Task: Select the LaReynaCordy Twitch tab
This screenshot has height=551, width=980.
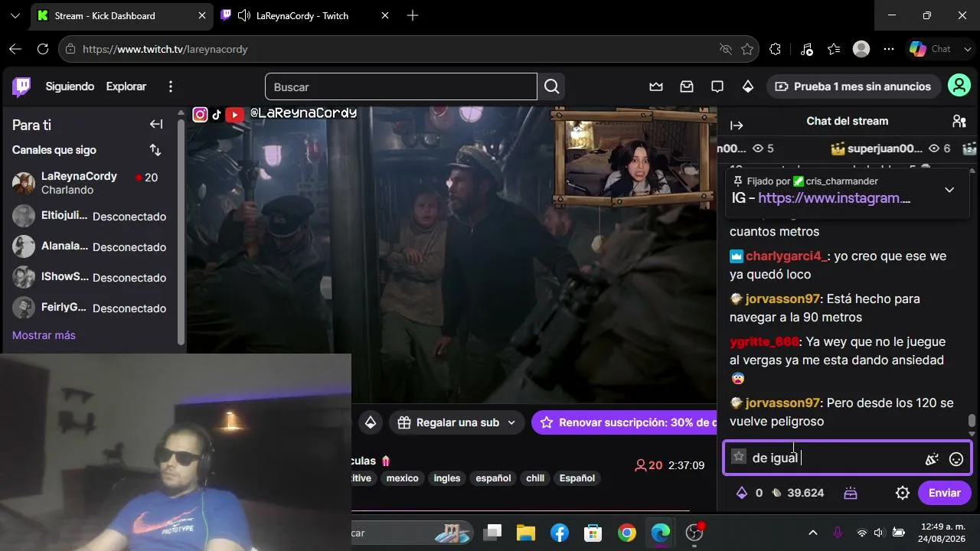Action: pyautogui.click(x=305, y=15)
